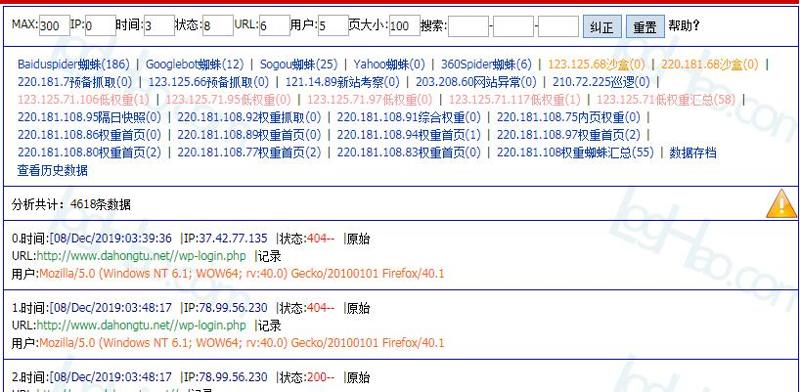800x392 pixels.
Task: Click the yellow warning triangle icon
Action: 781,204
